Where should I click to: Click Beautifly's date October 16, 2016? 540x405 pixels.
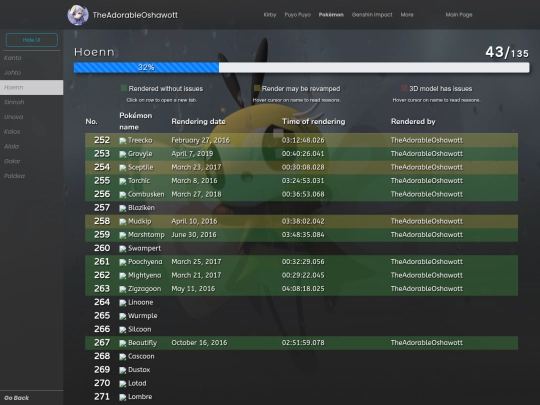click(x=199, y=343)
